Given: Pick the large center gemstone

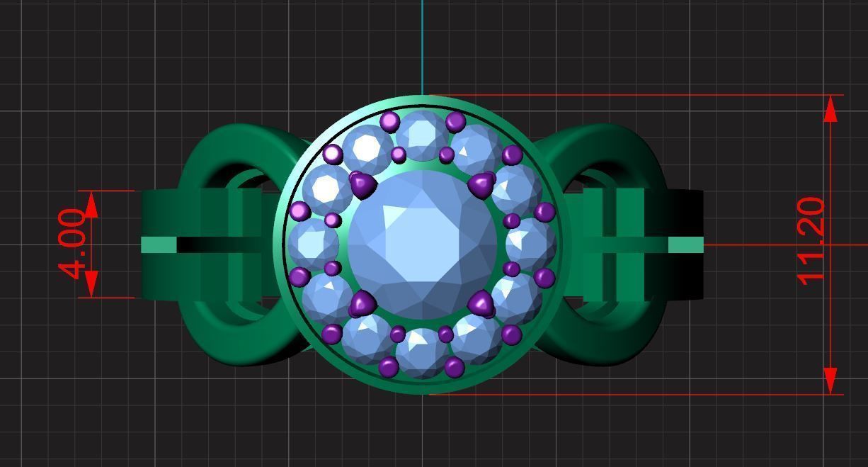Looking at the screenshot, I should pos(423,245).
